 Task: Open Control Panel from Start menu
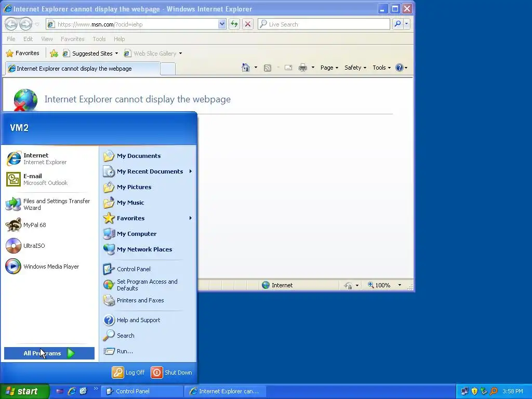pyautogui.click(x=148, y=269)
